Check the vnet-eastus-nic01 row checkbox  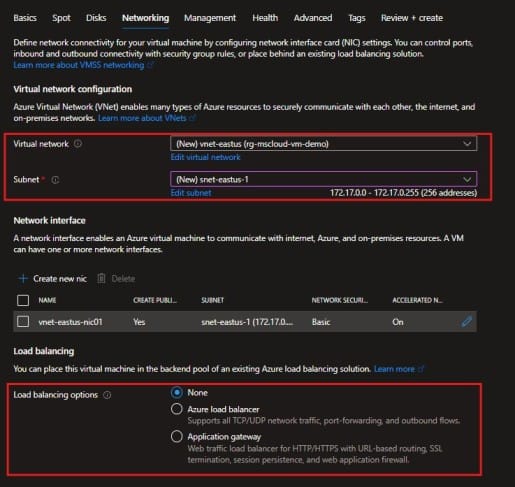(x=23, y=322)
